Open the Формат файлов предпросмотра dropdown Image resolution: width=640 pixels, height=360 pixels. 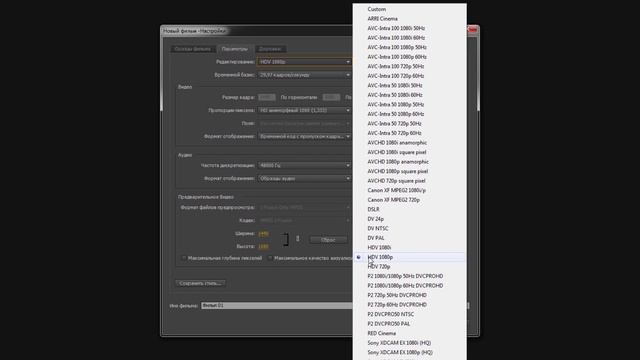(304, 207)
